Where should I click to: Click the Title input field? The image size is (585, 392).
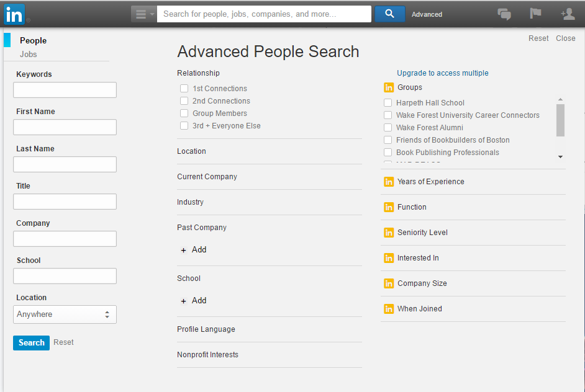point(65,202)
